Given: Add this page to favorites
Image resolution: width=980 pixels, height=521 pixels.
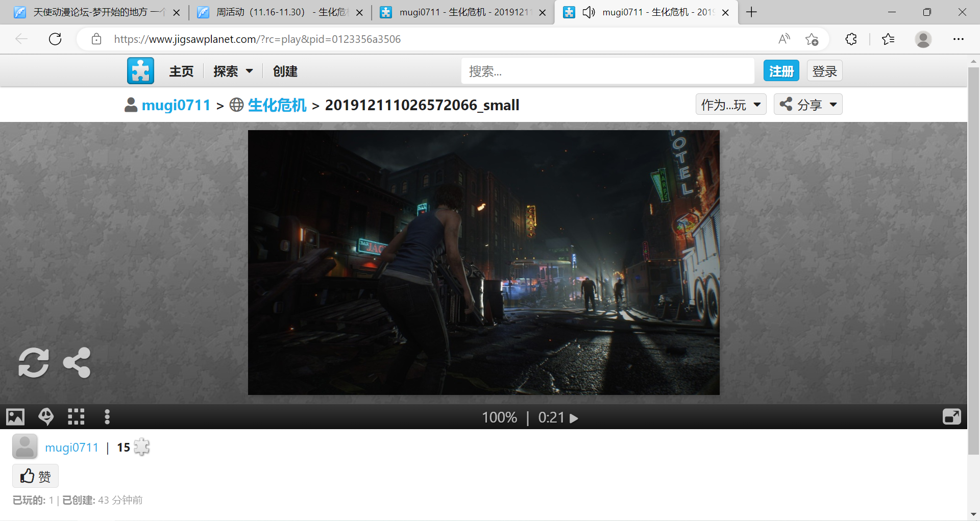Looking at the screenshot, I should point(812,39).
